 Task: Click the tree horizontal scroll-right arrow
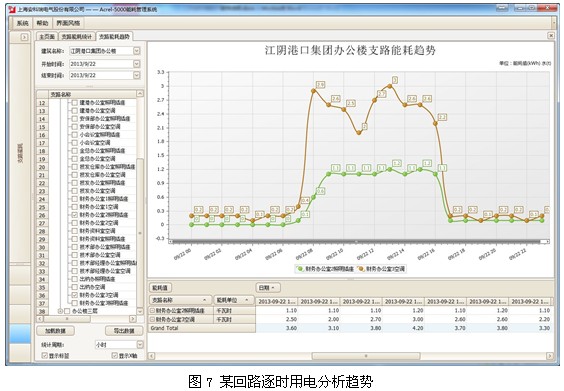point(132,319)
